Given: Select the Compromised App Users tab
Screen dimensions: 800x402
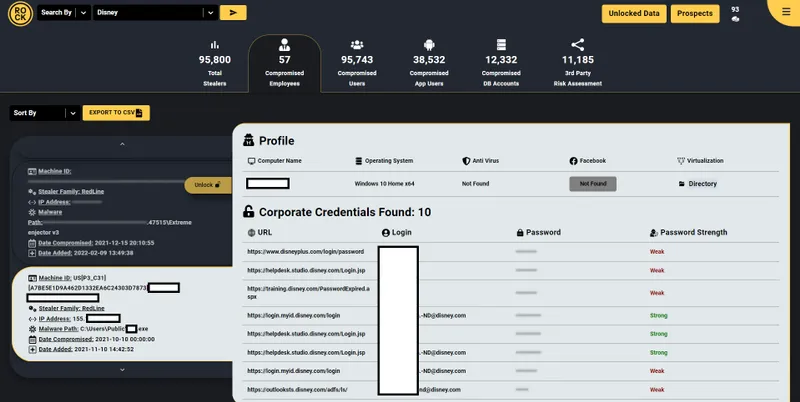Looking at the screenshot, I should click(x=429, y=64).
